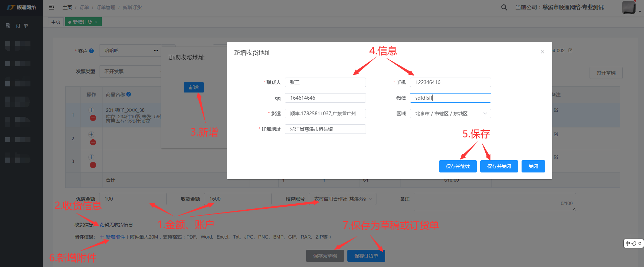Screen dimensions: 644x267
Task: Switch to the 主页 tab
Action: click(56, 22)
